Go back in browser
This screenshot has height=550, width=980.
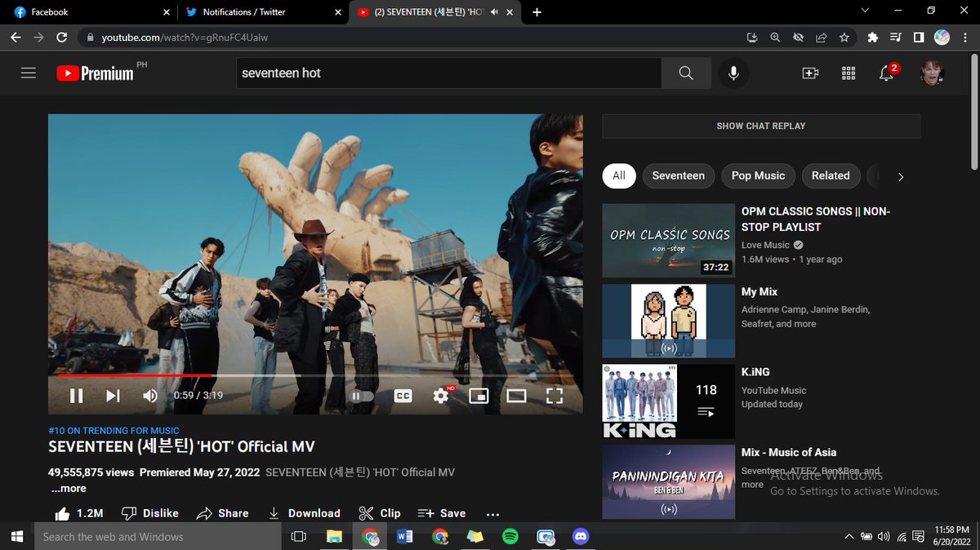pos(16,38)
